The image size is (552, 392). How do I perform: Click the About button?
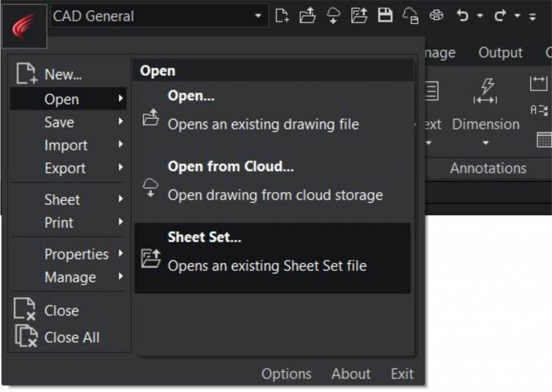(350, 374)
